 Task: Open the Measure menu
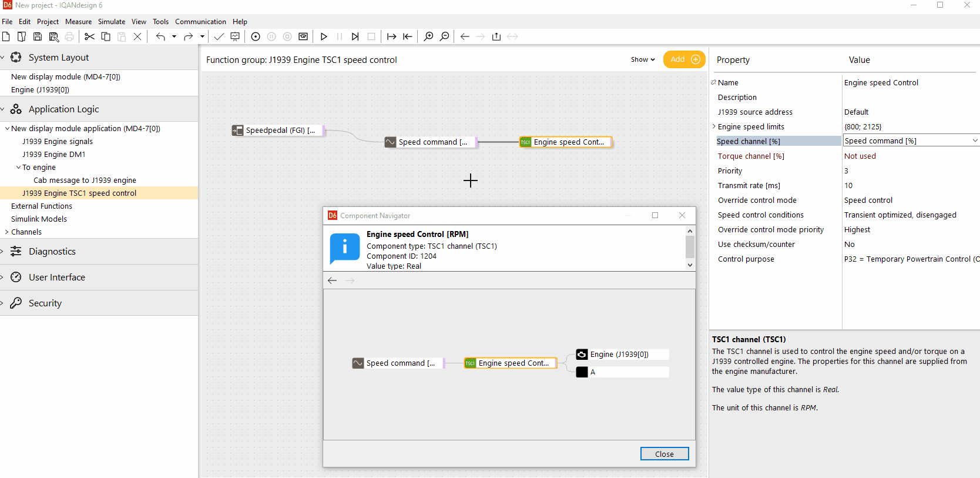pyautogui.click(x=78, y=22)
